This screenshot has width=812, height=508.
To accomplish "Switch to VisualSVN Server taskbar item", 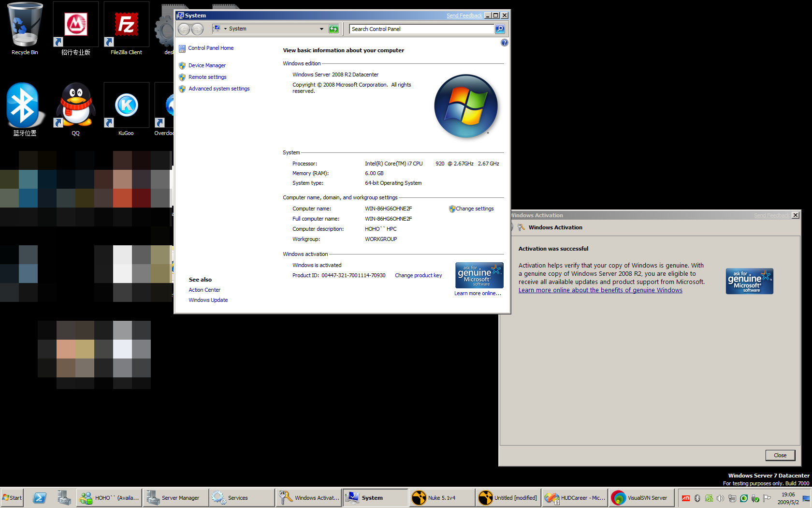I will pyautogui.click(x=641, y=497).
